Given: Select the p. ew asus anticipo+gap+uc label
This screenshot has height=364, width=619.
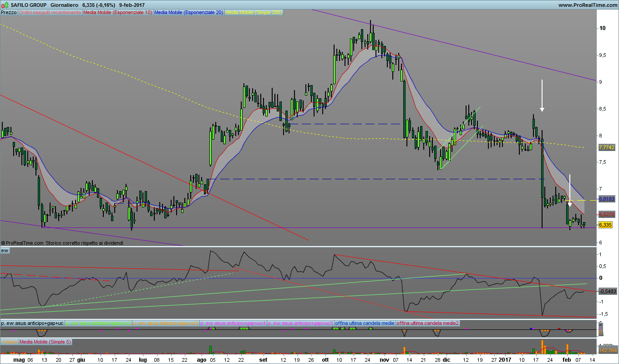Looking at the screenshot, I should 32,323.
